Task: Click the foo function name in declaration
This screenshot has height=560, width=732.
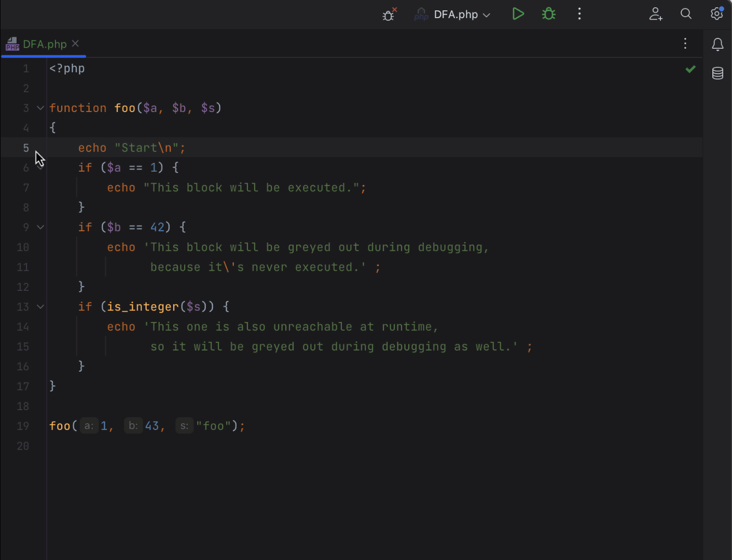Action: tap(125, 108)
